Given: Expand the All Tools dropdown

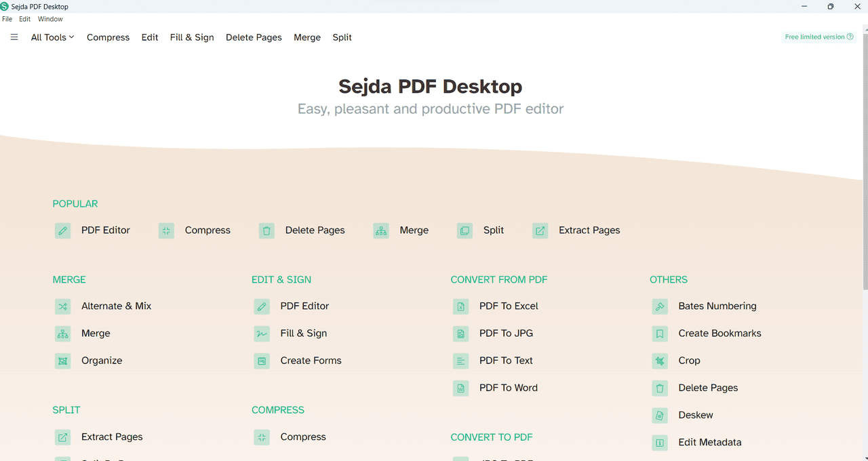Looking at the screenshot, I should 52,37.
